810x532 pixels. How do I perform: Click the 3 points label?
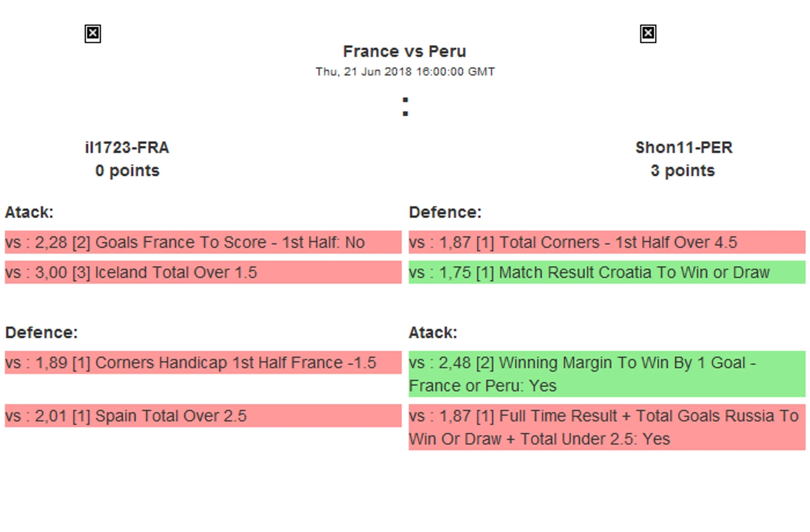(682, 171)
